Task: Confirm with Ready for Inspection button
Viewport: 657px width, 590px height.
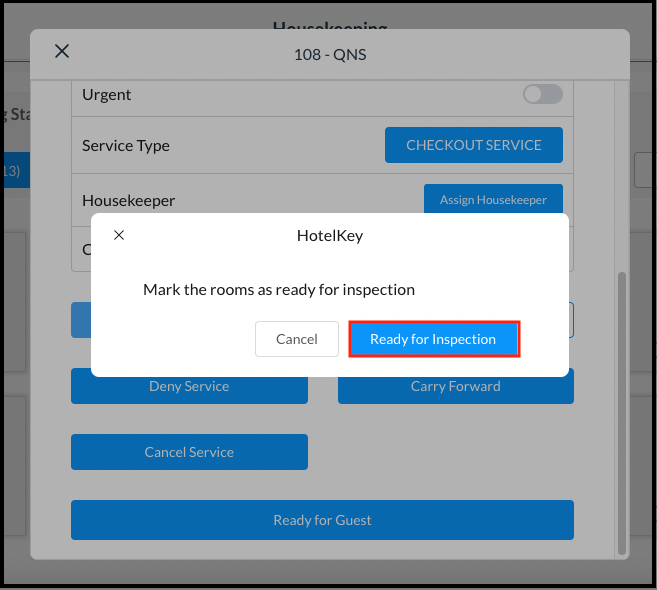Action: 433,339
